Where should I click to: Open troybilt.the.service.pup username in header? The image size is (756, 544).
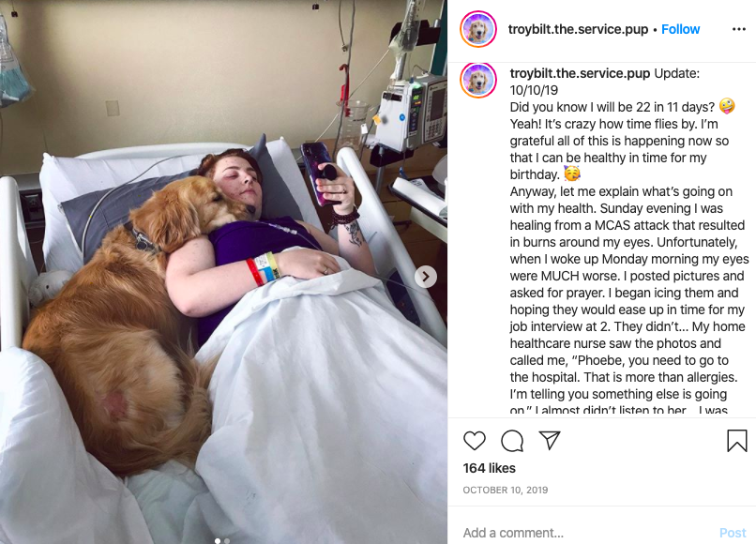[578, 29]
